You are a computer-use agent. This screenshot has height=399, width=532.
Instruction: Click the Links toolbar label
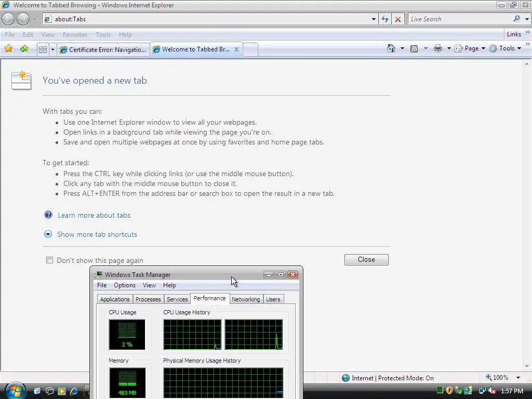click(x=514, y=34)
